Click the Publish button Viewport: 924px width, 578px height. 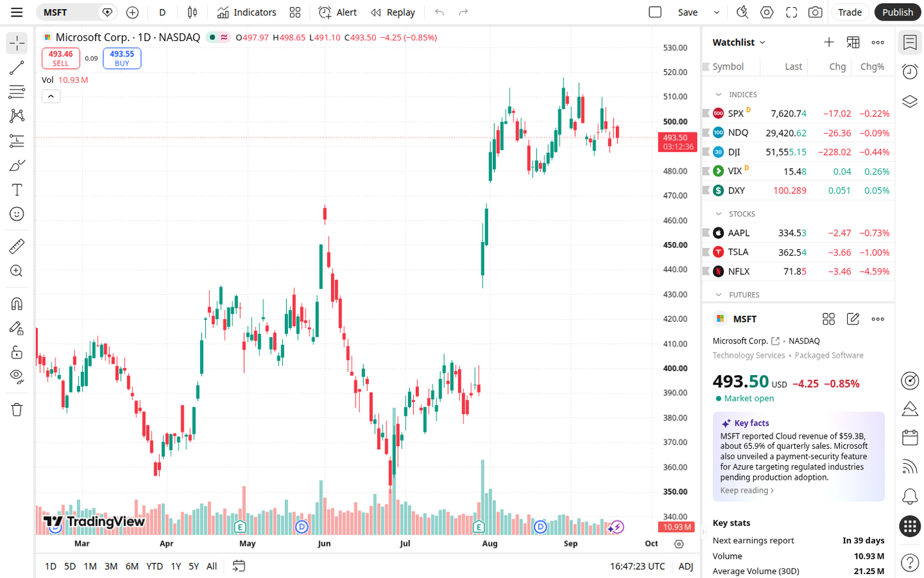point(898,12)
